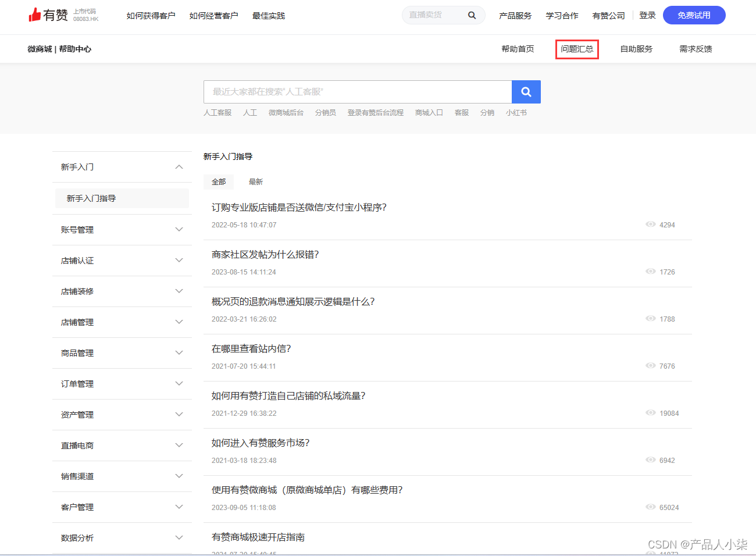This screenshot has width=756, height=556.
Task: Open the 问题汇总 tab
Action: click(x=577, y=49)
